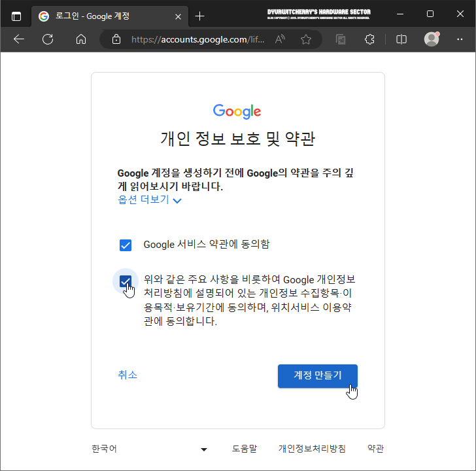476x471 pixels.
Task: Select the 로그인 - Google 계정 tab
Action: click(110, 16)
